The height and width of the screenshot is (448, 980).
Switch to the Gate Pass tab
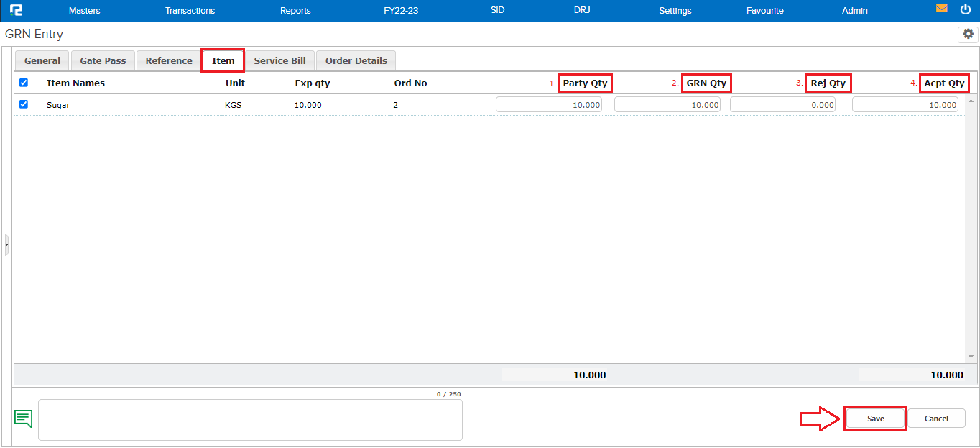[x=103, y=61]
